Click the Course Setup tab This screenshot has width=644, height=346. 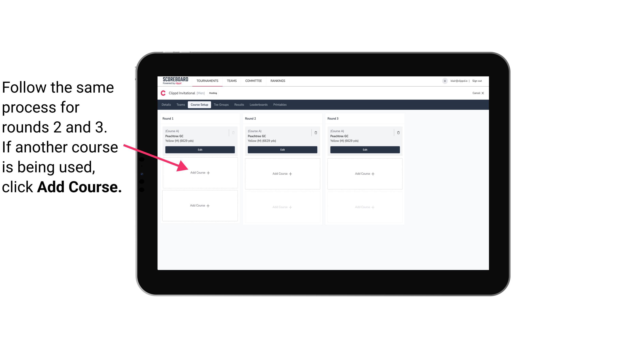tap(199, 104)
